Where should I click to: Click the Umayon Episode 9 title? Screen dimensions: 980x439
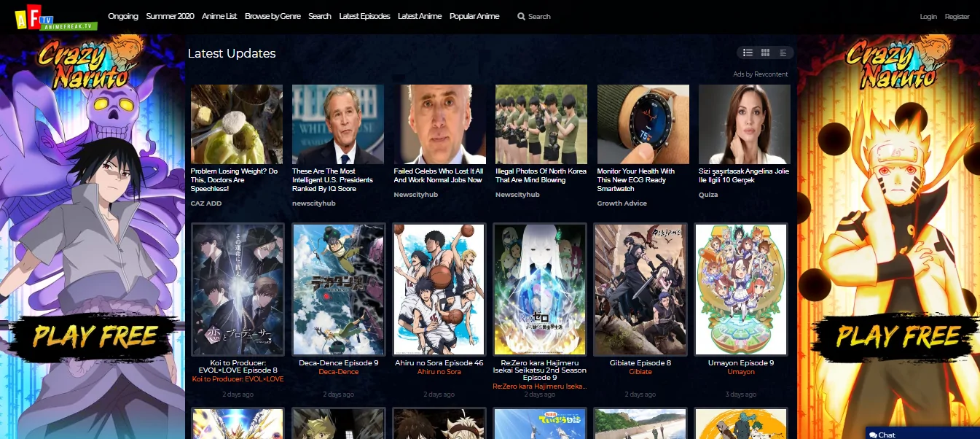pos(741,363)
